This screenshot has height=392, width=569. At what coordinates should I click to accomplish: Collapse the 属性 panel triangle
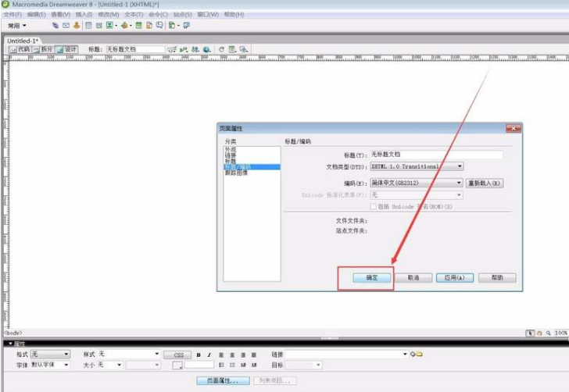point(10,344)
